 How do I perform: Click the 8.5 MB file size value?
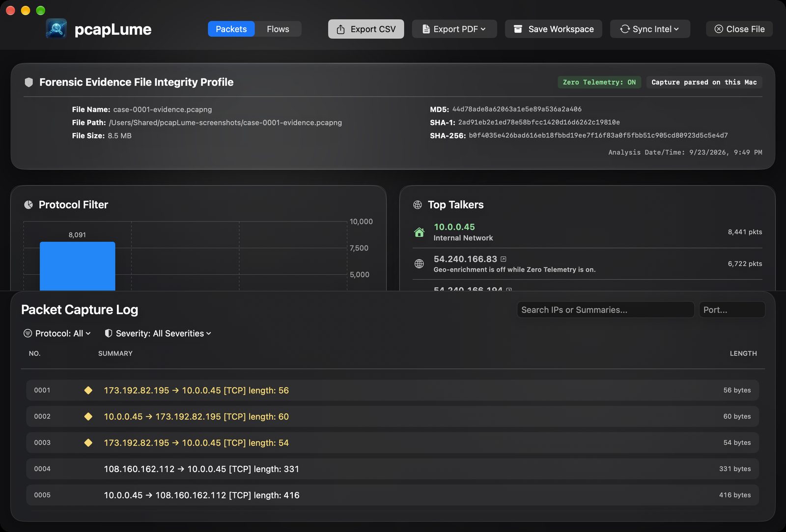(120, 136)
